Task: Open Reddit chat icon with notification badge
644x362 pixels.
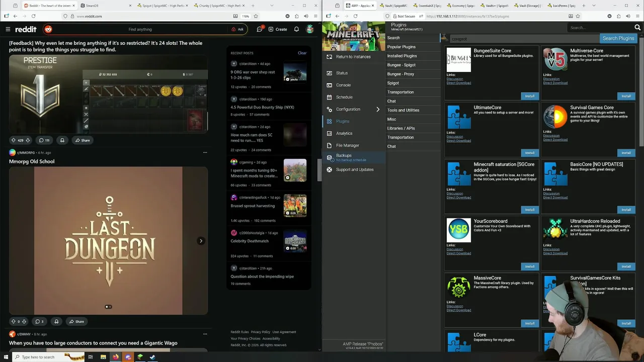Action: click(x=260, y=29)
